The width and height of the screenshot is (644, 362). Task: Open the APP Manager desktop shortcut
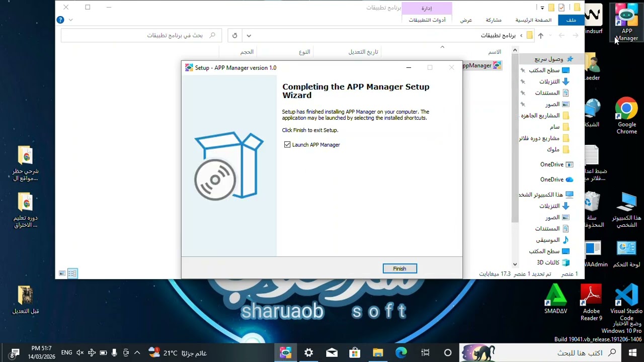click(626, 23)
